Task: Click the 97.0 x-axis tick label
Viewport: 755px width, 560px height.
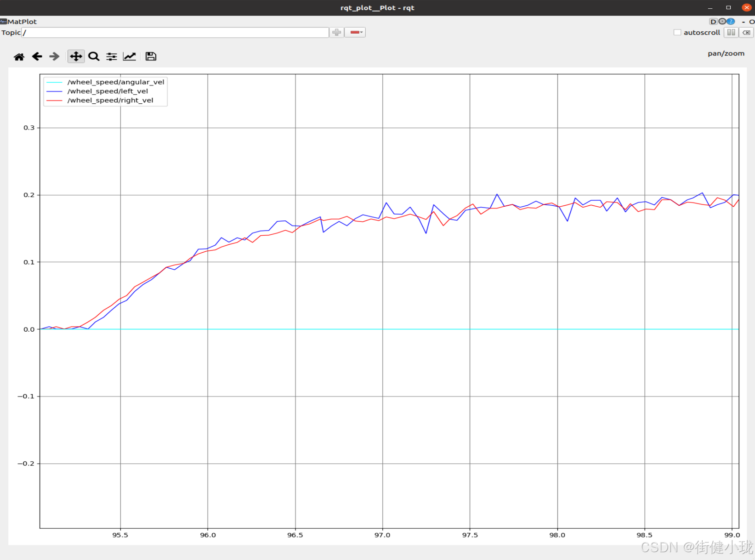Action: pyautogui.click(x=382, y=535)
